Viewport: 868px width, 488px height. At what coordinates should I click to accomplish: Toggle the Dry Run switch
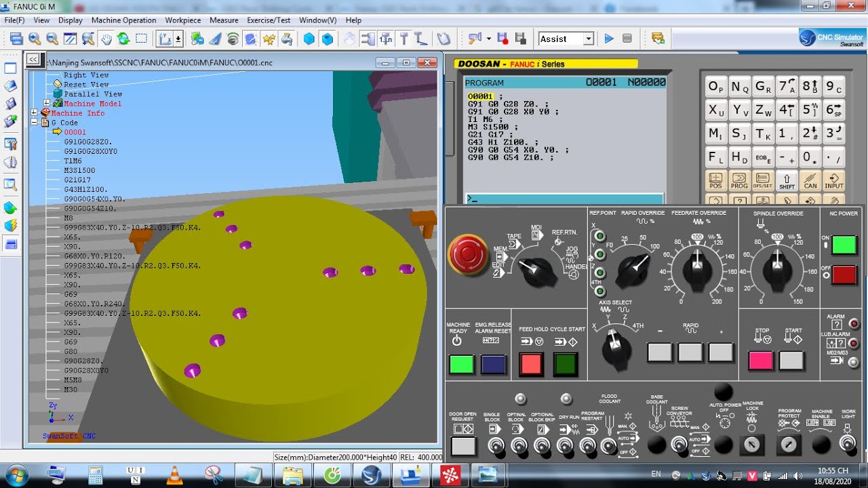[x=565, y=445]
